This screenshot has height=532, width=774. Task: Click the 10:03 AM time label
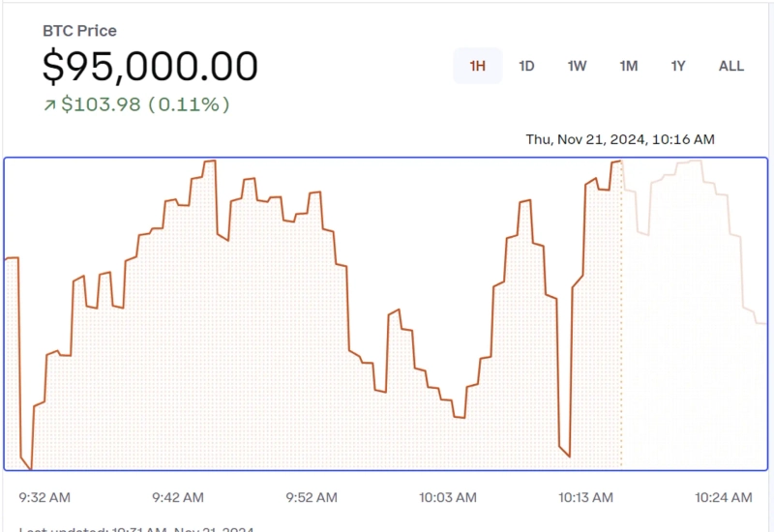[x=448, y=497]
